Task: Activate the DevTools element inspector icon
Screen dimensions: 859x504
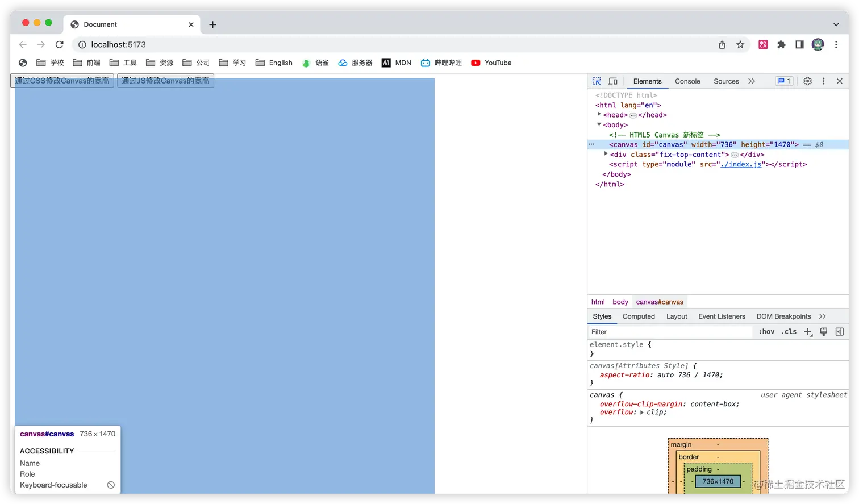Action: click(597, 81)
